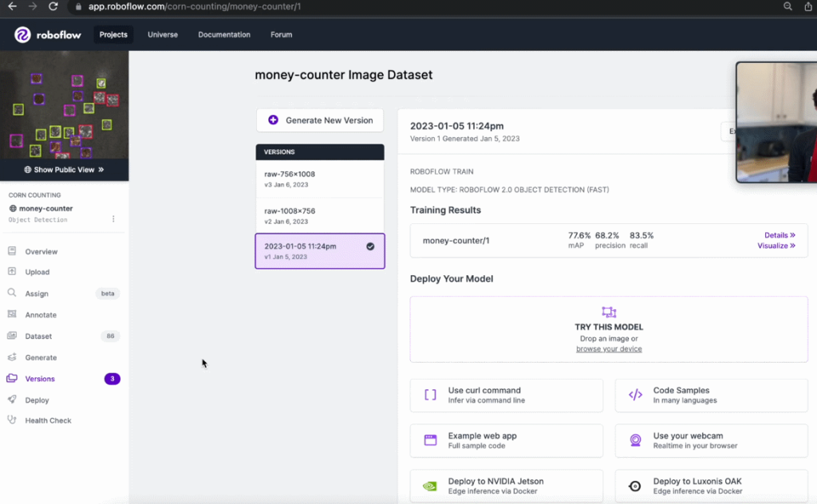
Task: Click the 77.6% mAP value
Action: click(x=579, y=235)
